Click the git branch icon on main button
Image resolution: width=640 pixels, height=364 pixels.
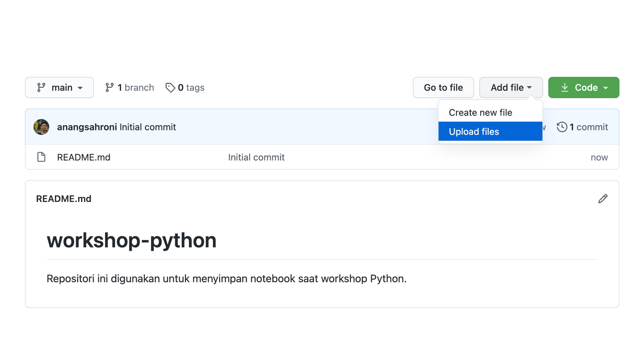[x=41, y=87]
